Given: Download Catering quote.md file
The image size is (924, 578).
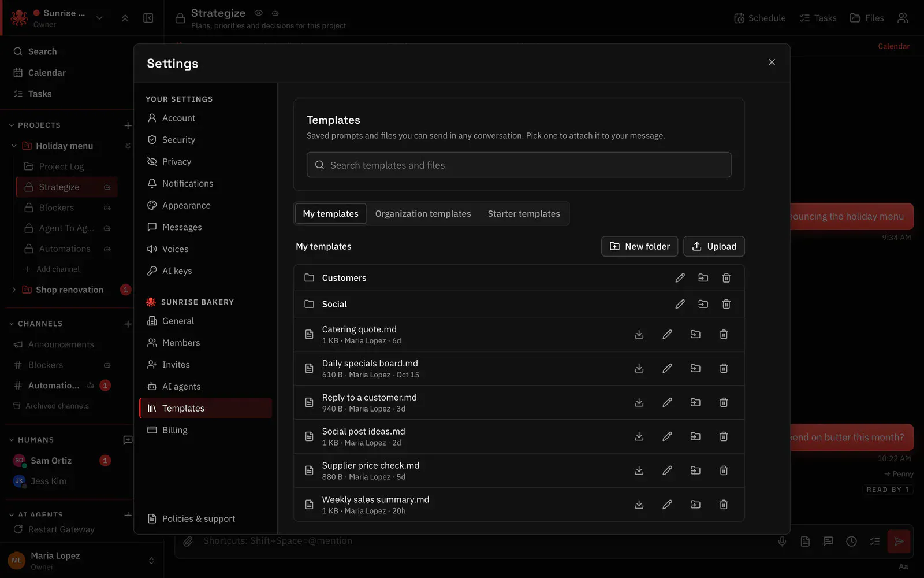Looking at the screenshot, I should point(639,334).
